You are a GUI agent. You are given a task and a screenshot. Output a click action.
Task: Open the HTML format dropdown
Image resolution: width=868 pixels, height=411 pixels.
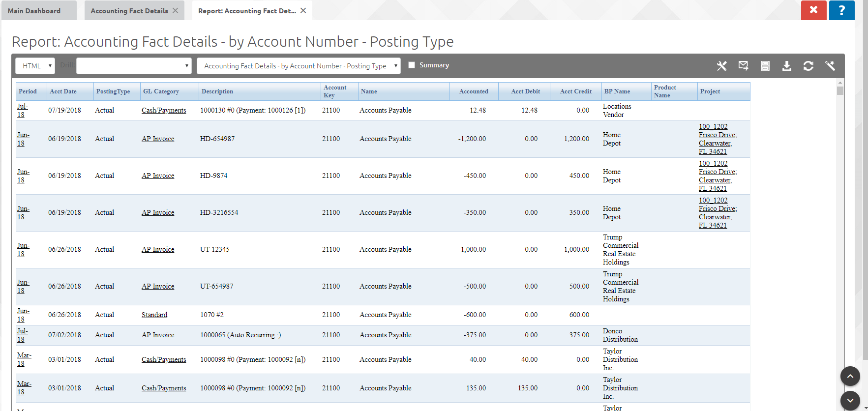(x=35, y=66)
